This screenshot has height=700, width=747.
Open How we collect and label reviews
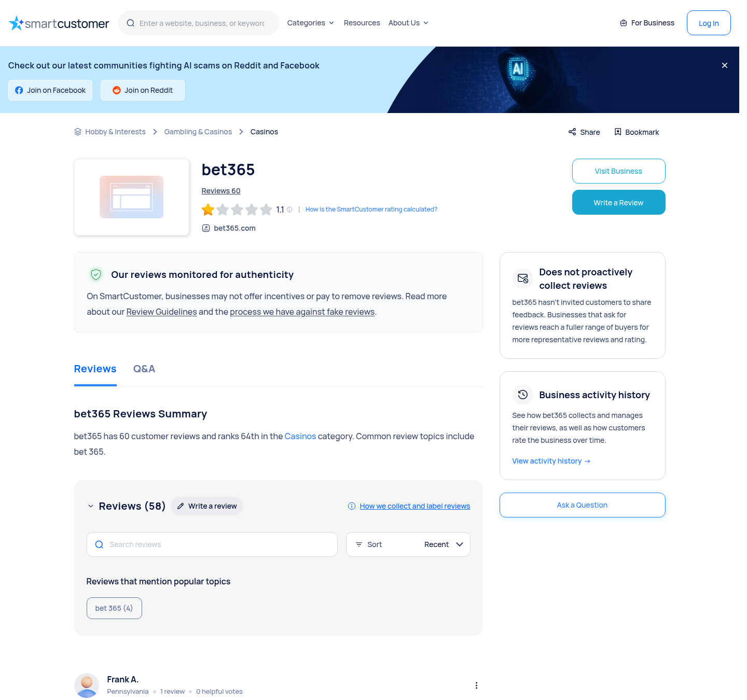(x=415, y=506)
